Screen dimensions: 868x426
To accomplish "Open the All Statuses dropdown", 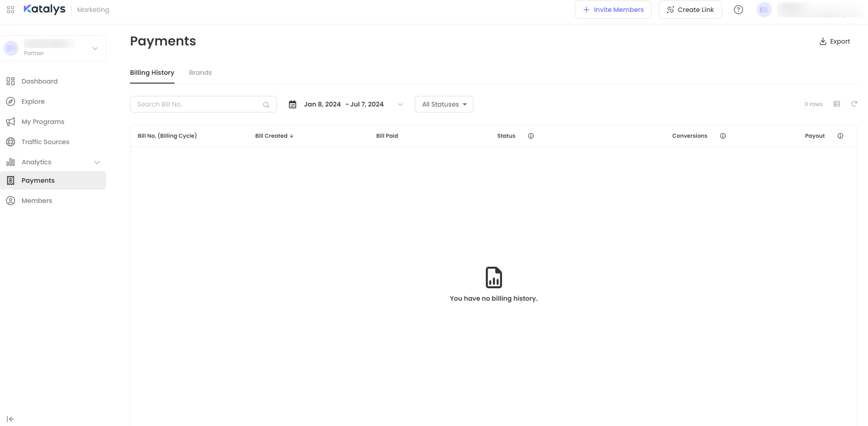I will (x=444, y=104).
